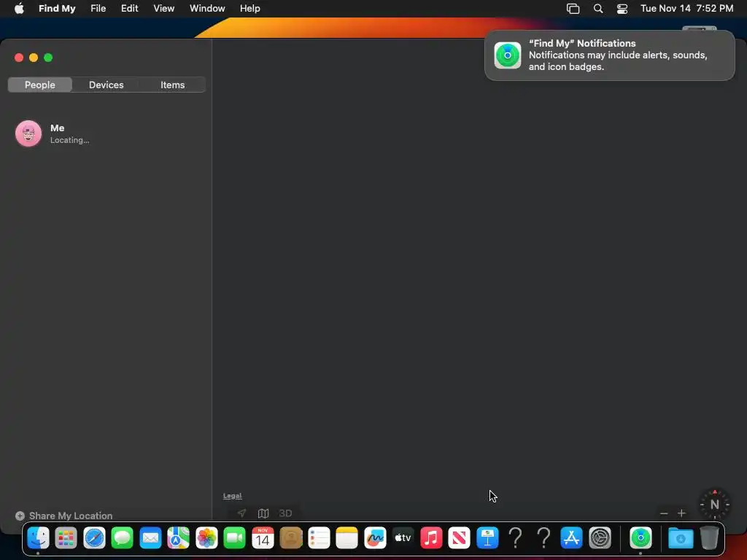
Task: Switch to the People tab
Action: pyautogui.click(x=40, y=85)
